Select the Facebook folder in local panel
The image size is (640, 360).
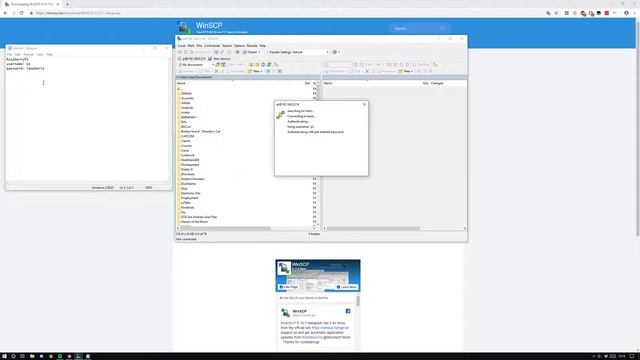tap(187, 208)
